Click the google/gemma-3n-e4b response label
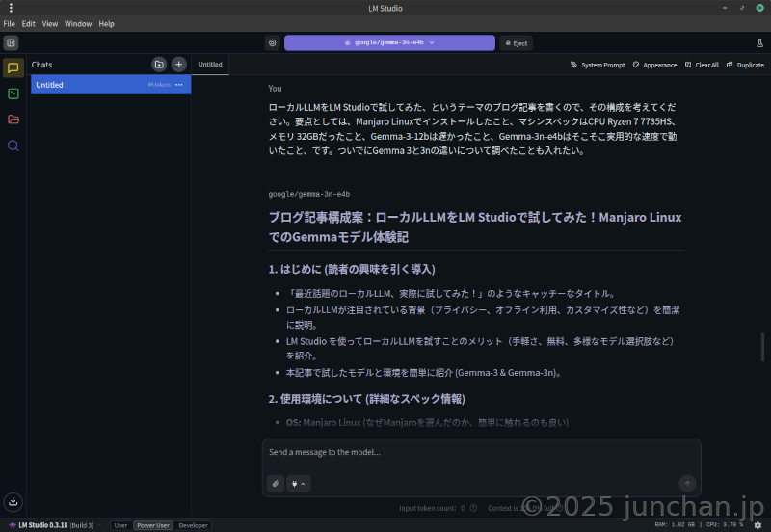 [308, 195]
